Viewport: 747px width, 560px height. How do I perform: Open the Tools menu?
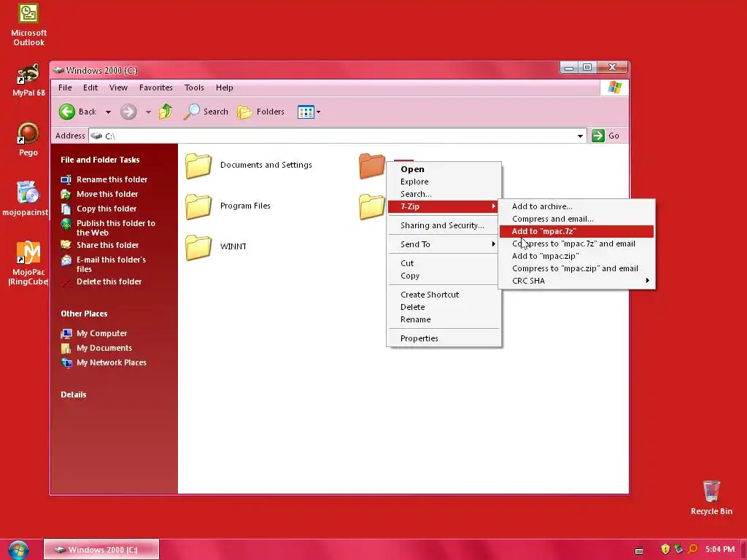tap(194, 87)
